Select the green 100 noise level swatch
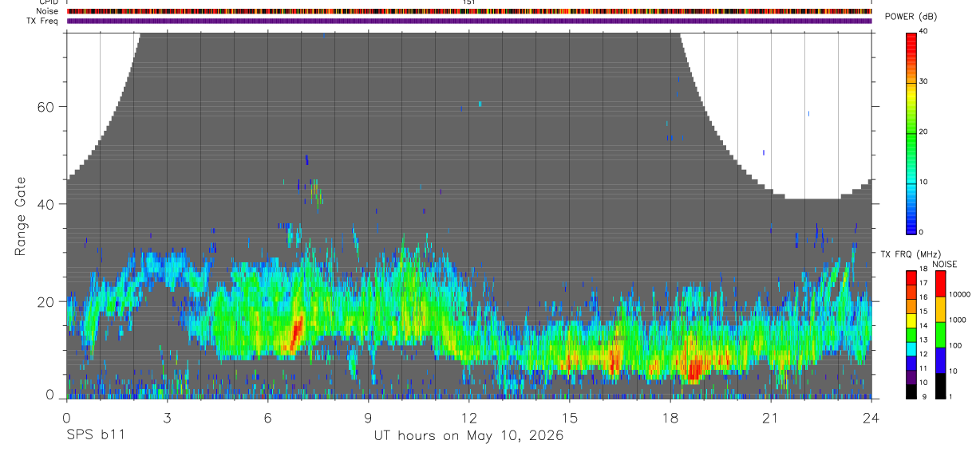 tap(939, 334)
